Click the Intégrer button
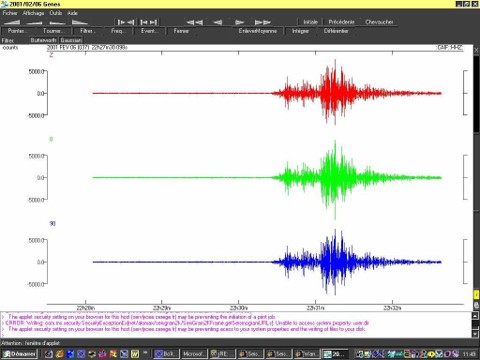Image resolution: width=480 pixels, height=360 pixels. point(300,31)
